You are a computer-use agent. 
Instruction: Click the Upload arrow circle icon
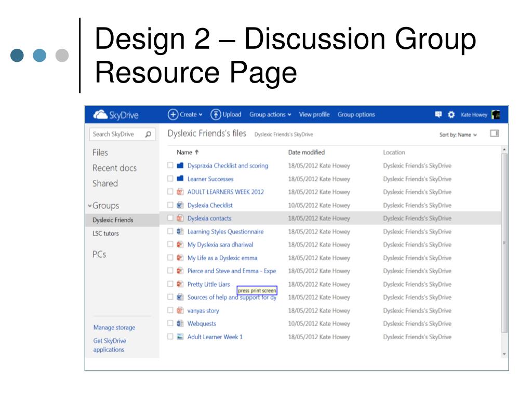(216, 115)
